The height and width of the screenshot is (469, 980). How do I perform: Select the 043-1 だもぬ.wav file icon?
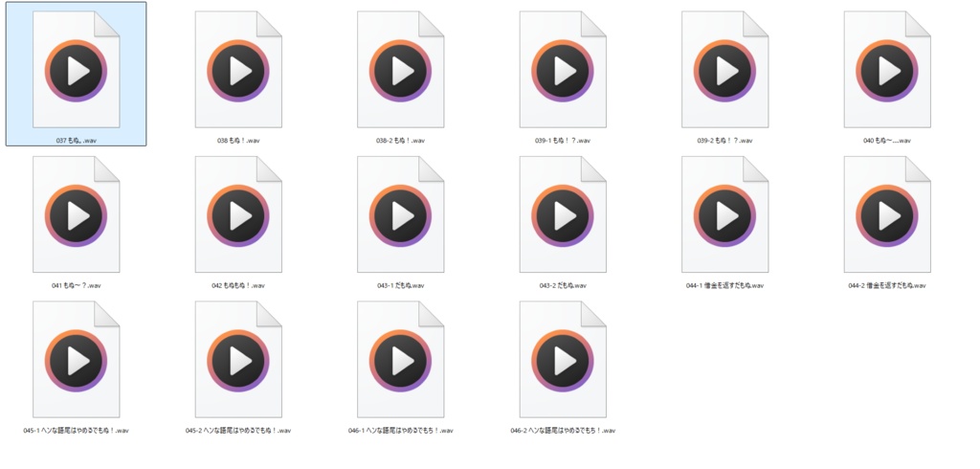click(x=401, y=214)
